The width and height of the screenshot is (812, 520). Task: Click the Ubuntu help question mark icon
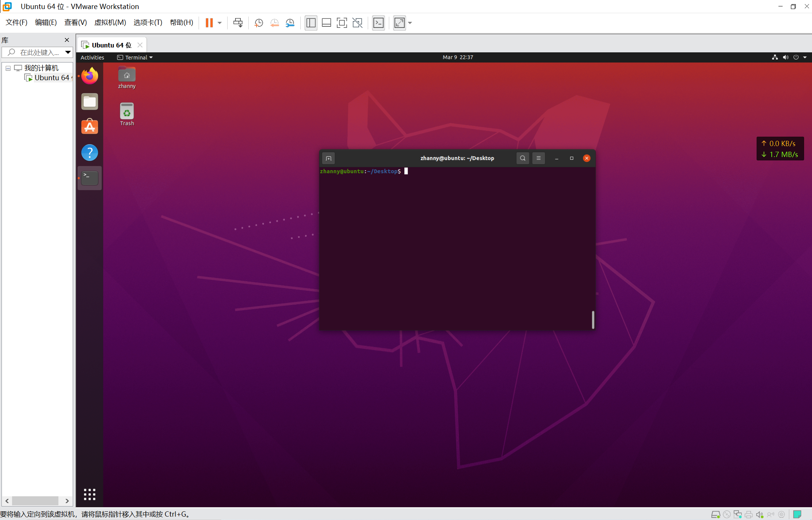90,152
